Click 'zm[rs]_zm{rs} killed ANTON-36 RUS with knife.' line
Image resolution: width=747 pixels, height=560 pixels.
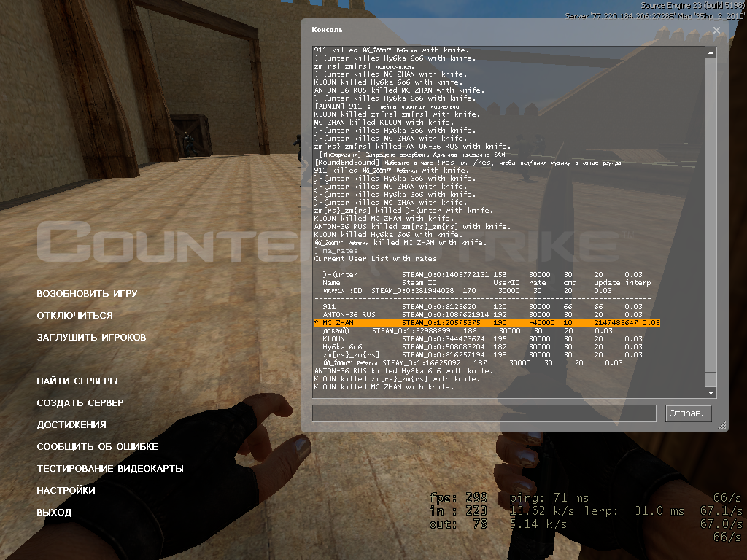pos(412,146)
